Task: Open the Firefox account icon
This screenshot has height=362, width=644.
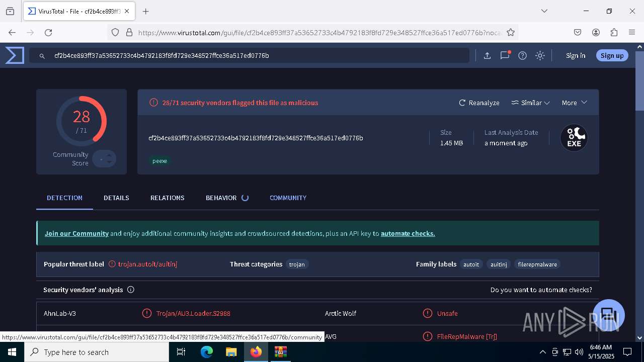Action: (596, 32)
